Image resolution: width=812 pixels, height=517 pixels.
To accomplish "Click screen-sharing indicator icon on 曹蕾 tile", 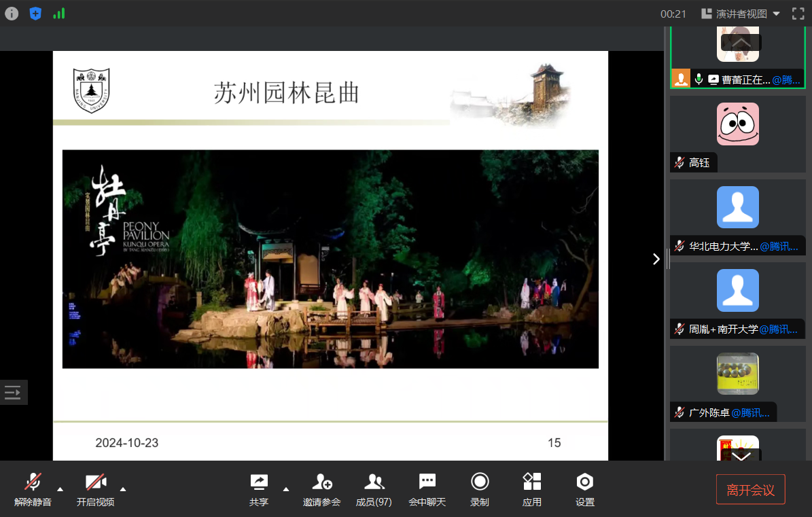I will click(713, 79).
